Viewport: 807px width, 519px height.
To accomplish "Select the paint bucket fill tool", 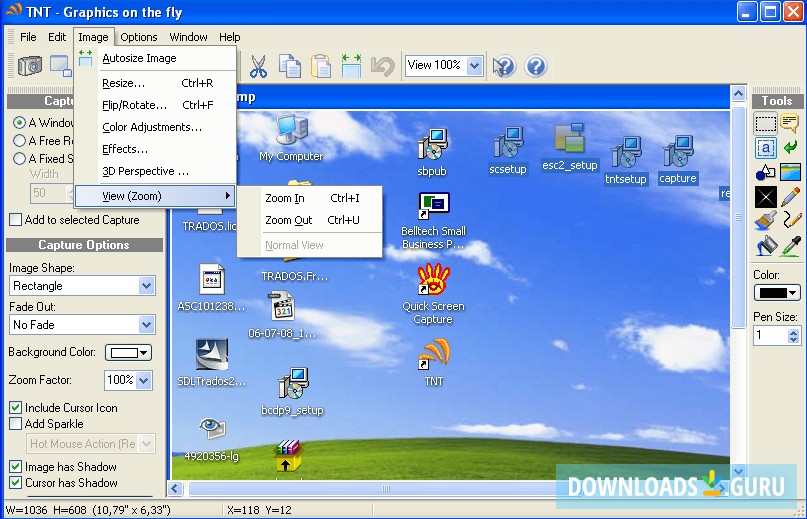I will point(765,245).
